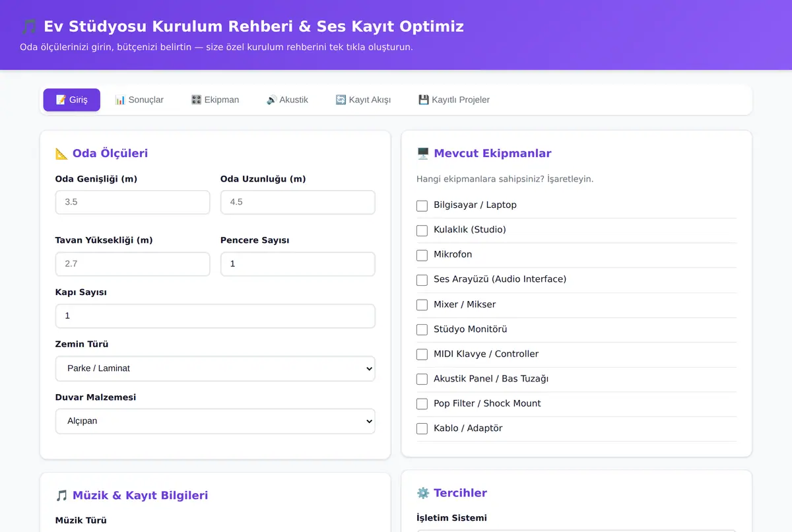The height and width of the screenshot is (532, 792).
Task: Click the ruler icon beside Oda Ölçüleri
Action: pyautogui.click(x=62, y=154)
